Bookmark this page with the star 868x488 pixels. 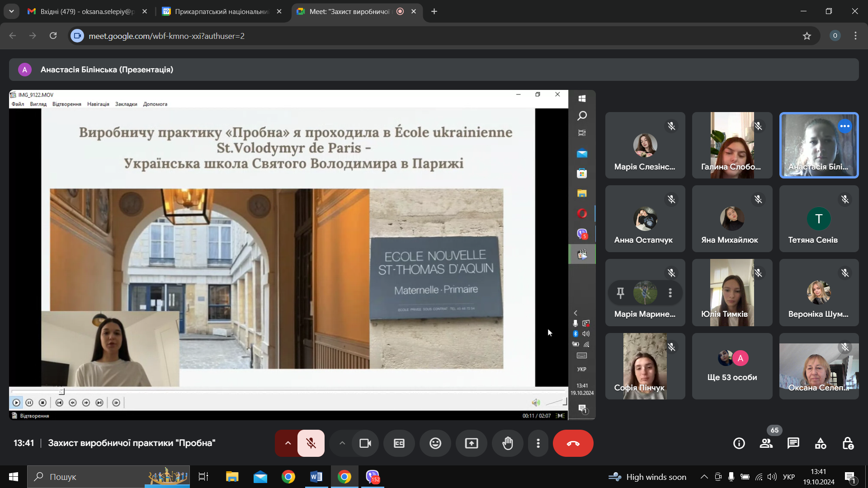(x=807, y=36)
